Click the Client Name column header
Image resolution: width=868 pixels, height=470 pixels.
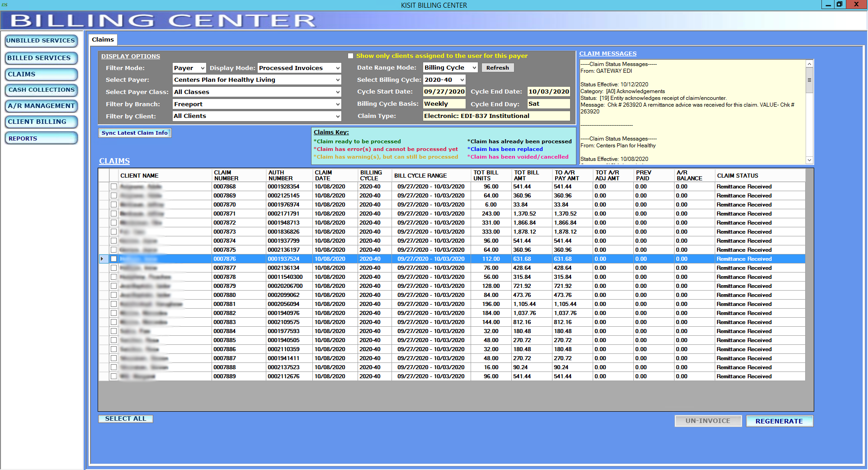point(165,175)
